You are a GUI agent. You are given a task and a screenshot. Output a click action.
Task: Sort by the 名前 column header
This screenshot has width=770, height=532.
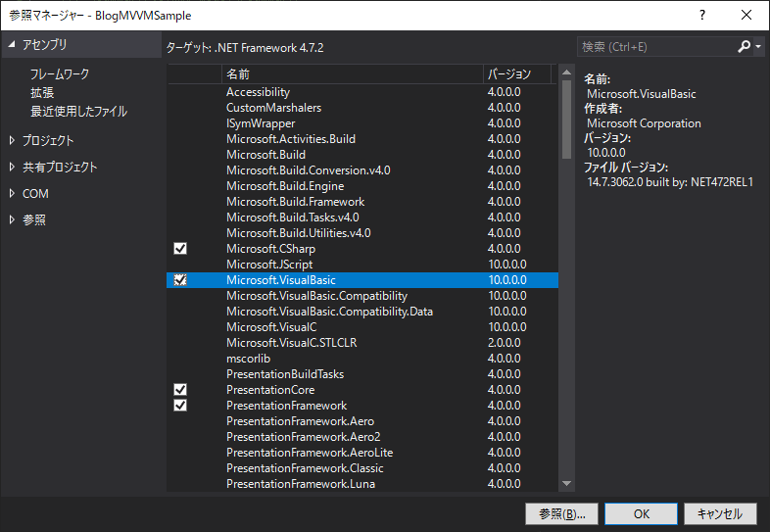353,74
